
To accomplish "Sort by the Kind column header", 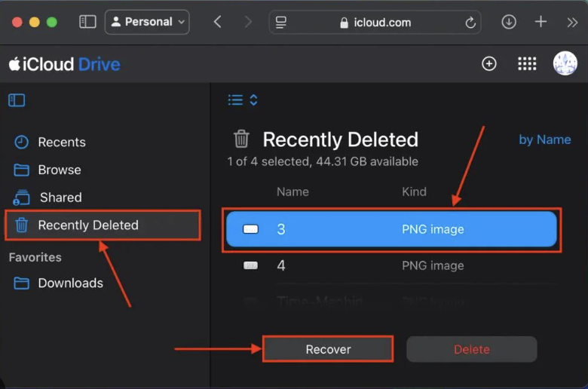I will tap(414, 191).
